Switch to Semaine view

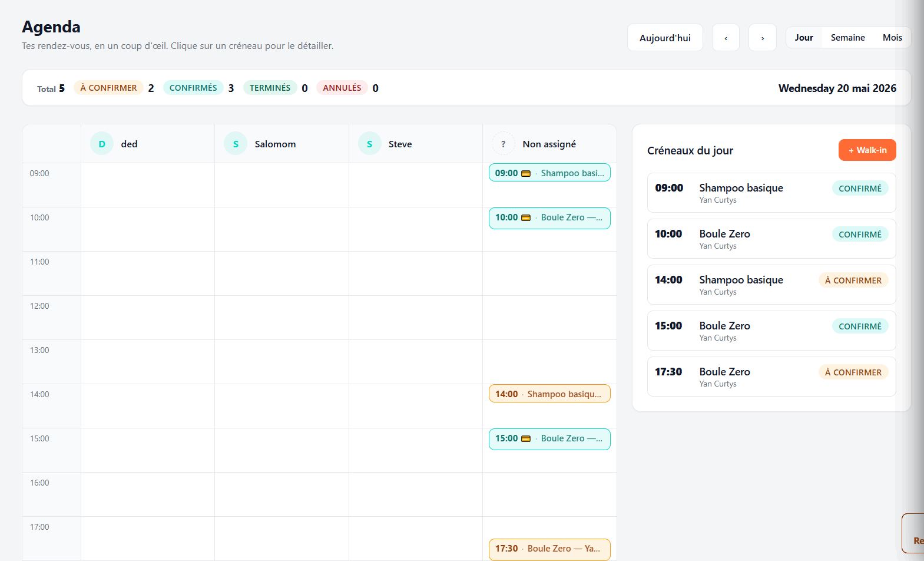pyautogui.click(x=848, y=38)
